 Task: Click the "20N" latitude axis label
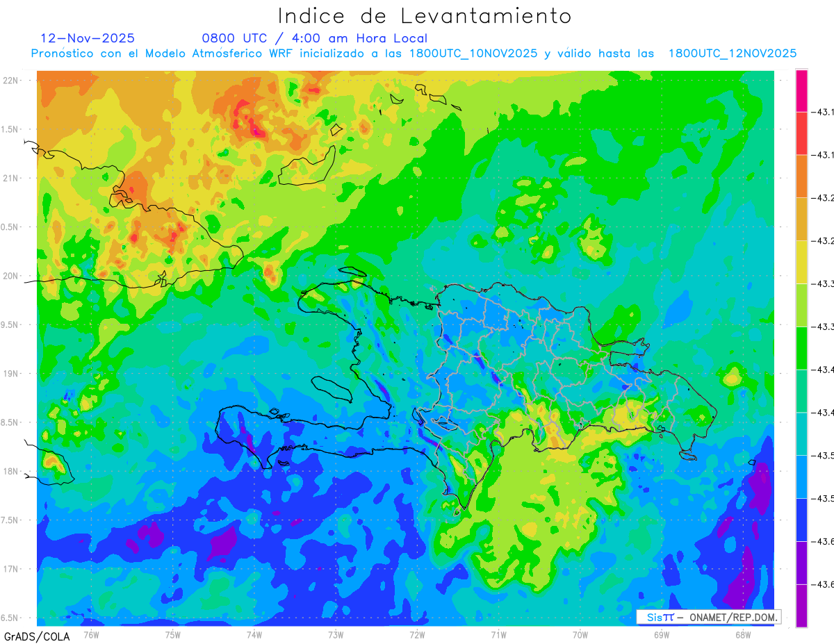12,276
